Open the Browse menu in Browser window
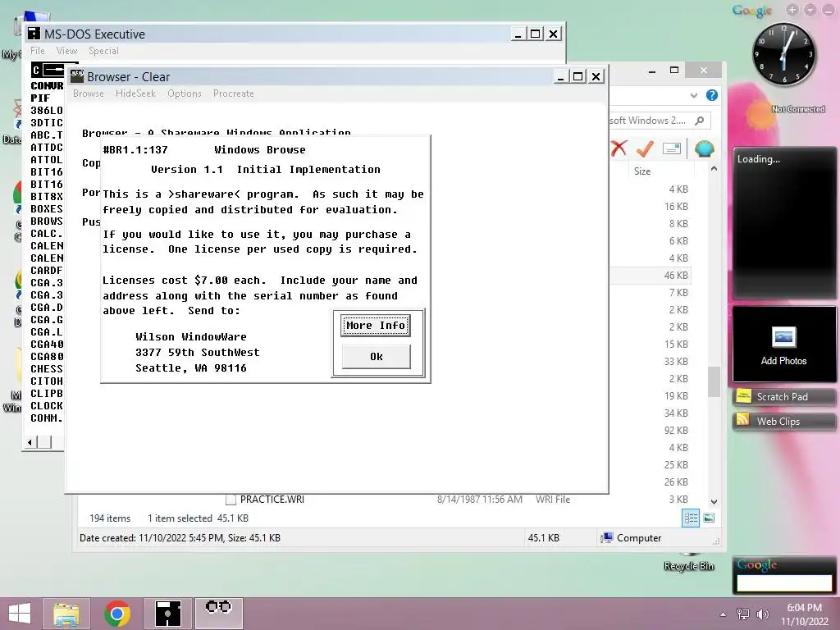 (x=89, y=94)
